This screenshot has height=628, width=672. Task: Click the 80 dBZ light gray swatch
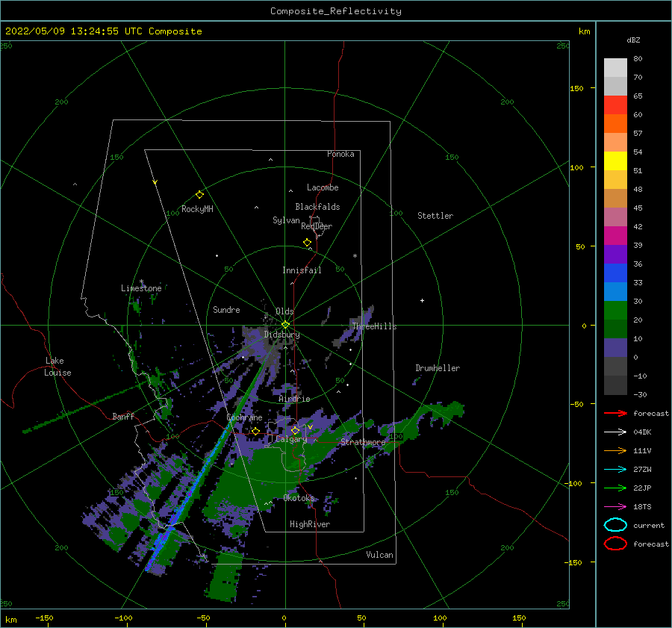[x=615, y=68]
